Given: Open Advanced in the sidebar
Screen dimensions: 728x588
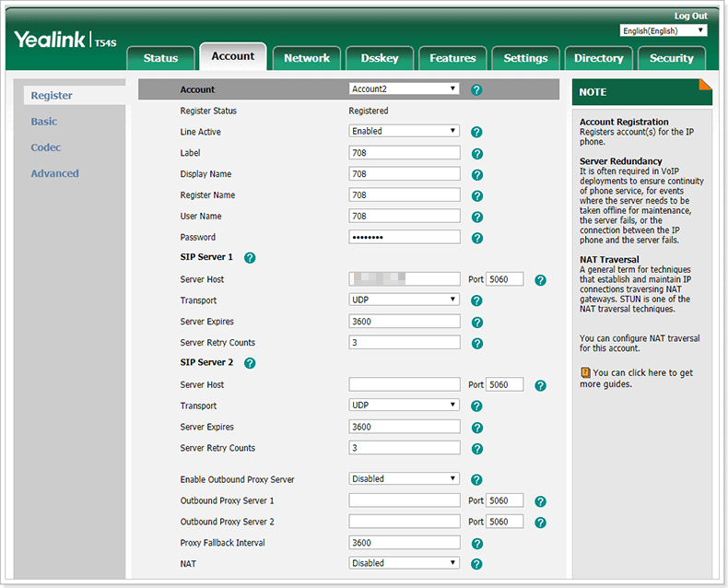Looking at the screenshot, I should (x=54, y=173).
